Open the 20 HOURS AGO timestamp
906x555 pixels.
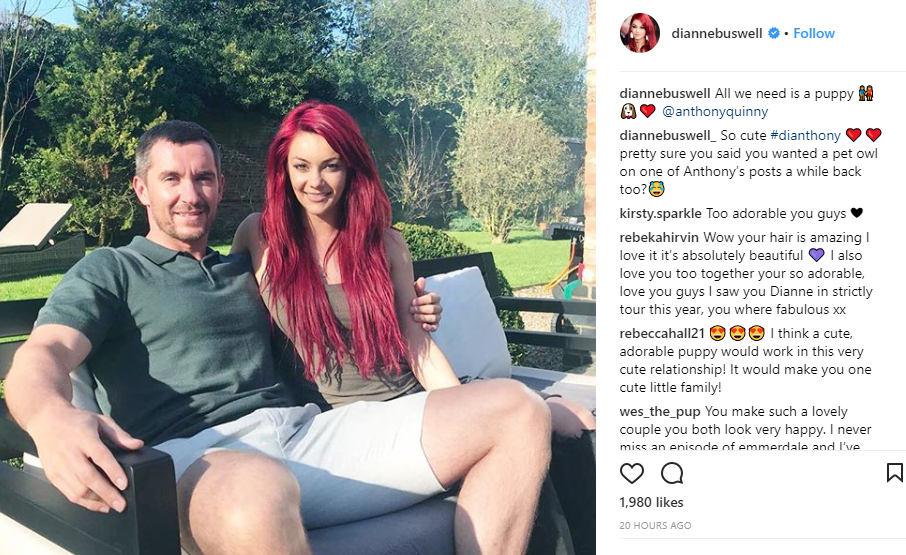655,526
